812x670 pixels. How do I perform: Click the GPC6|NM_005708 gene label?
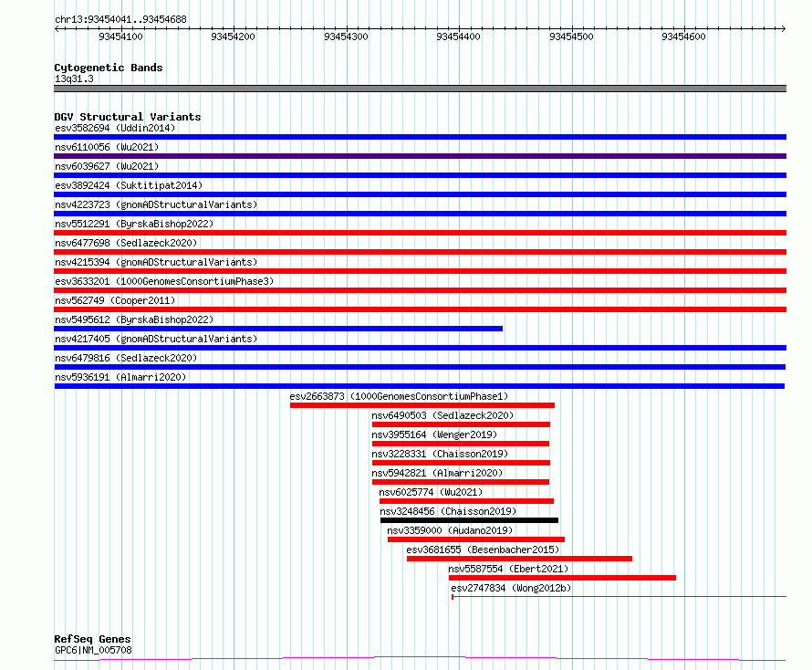(93, 650)
